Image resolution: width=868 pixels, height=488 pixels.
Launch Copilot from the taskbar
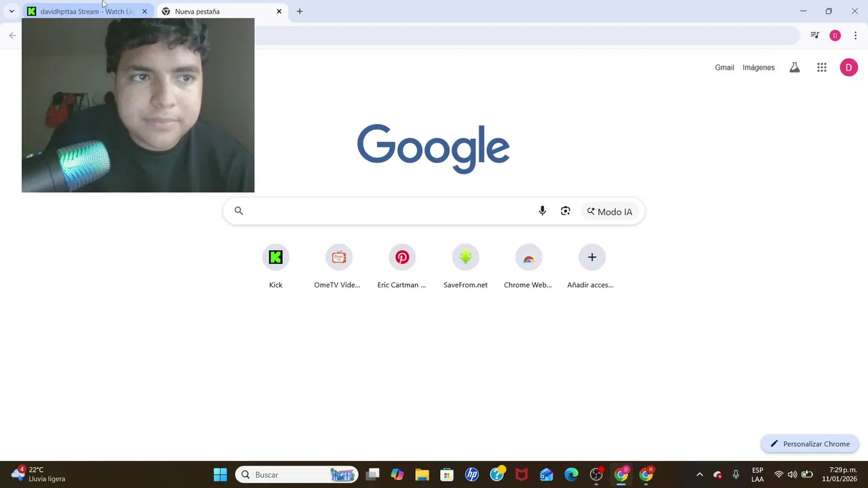pos(397,474)
